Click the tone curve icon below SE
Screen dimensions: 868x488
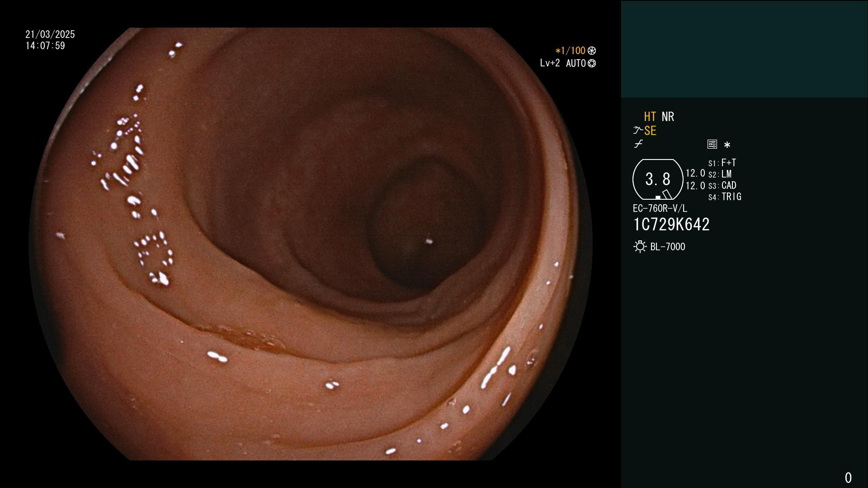pyautogui.click(x=638, y=144)
